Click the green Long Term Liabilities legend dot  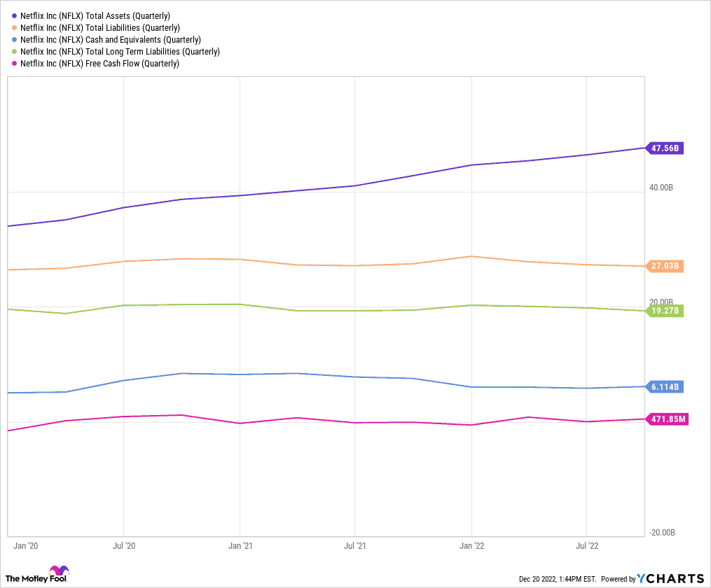14,52
